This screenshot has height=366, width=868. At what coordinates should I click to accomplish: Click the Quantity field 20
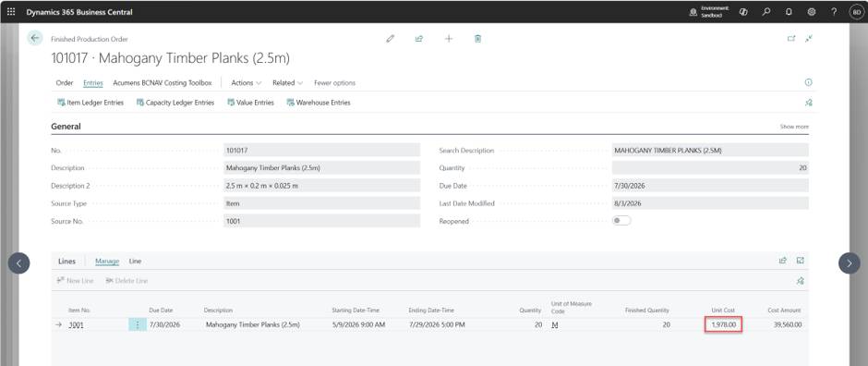click(710, 168)
